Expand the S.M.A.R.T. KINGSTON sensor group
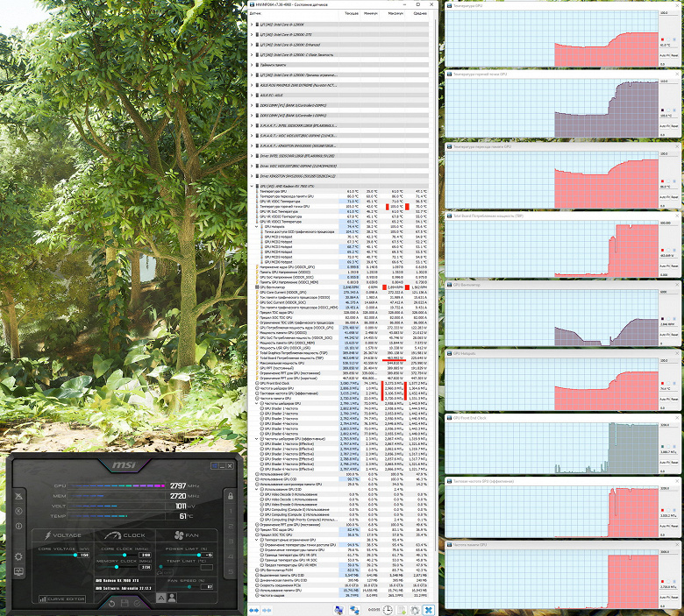684x616 pixels. click(x=252, y=145)
